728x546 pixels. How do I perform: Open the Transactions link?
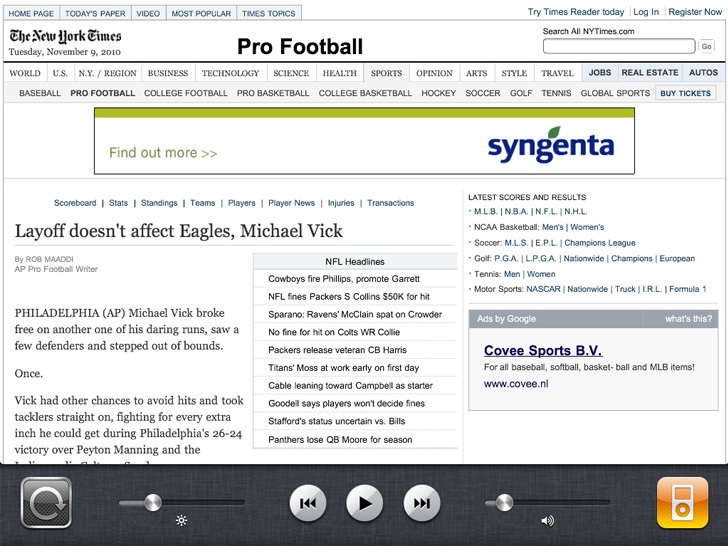(390, 203)
